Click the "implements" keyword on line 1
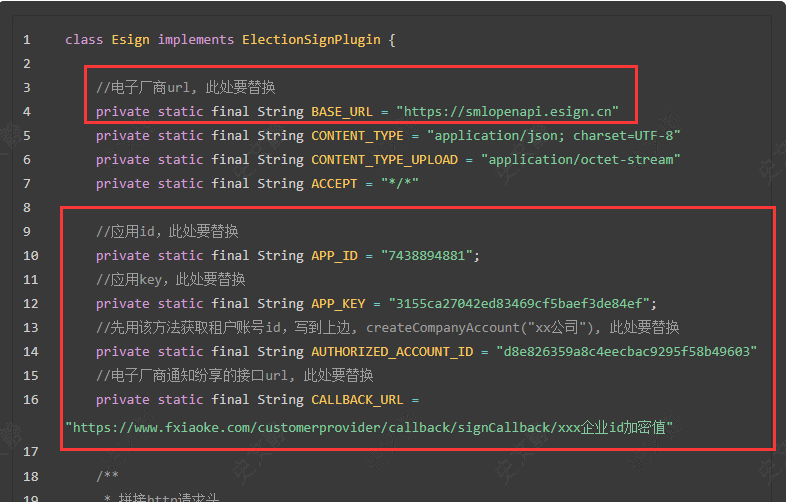The image size is (788, 502). click(195, 40)
